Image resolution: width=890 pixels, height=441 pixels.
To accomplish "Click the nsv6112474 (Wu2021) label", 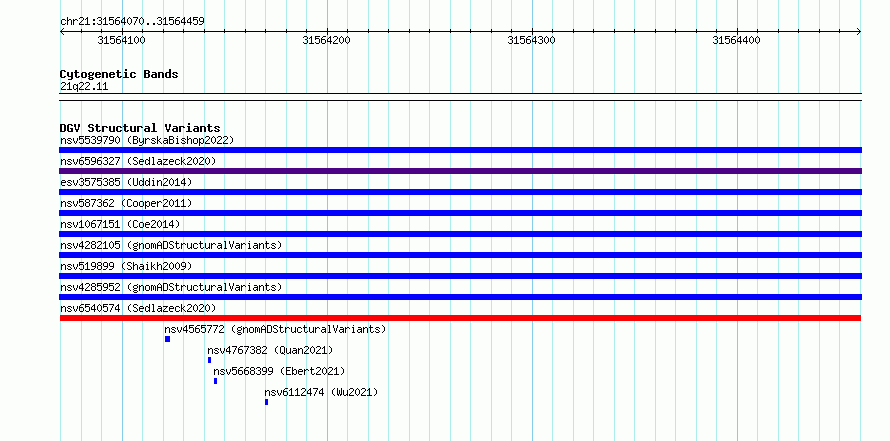I will coord(321,392).
